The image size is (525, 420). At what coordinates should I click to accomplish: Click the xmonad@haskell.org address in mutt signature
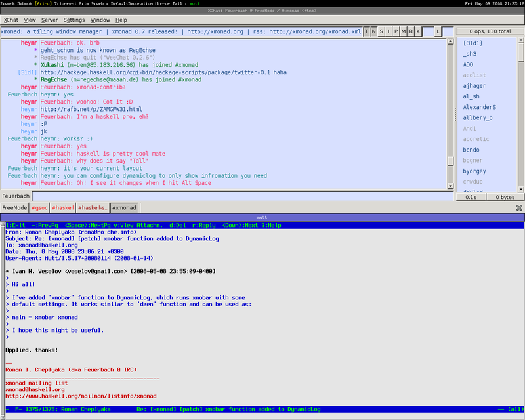[35, 390]
